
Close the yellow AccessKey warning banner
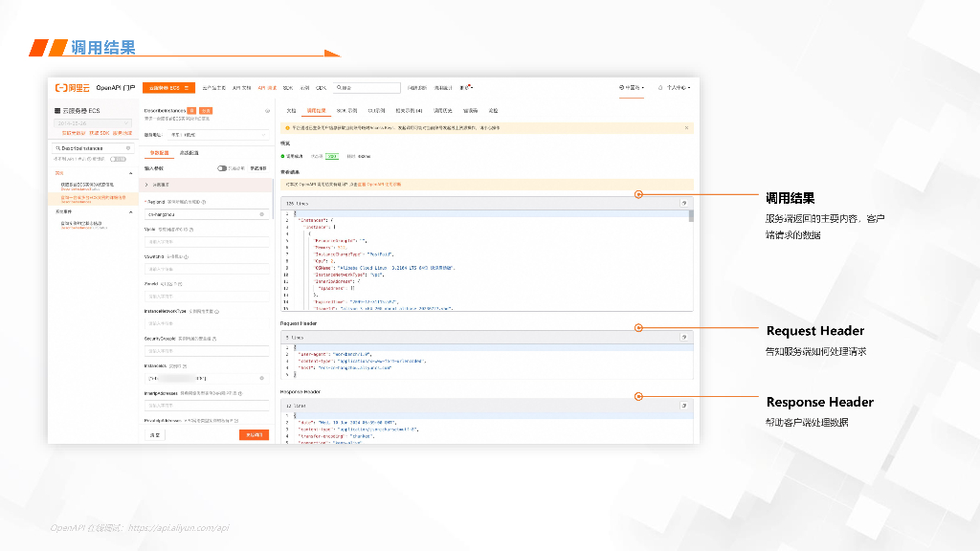[686, 127]
